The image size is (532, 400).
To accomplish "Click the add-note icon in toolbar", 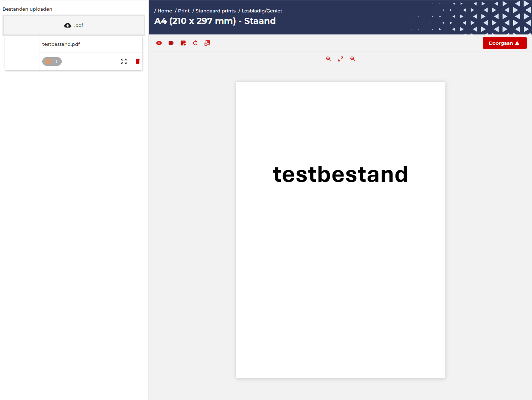I will tap(183, 43).
